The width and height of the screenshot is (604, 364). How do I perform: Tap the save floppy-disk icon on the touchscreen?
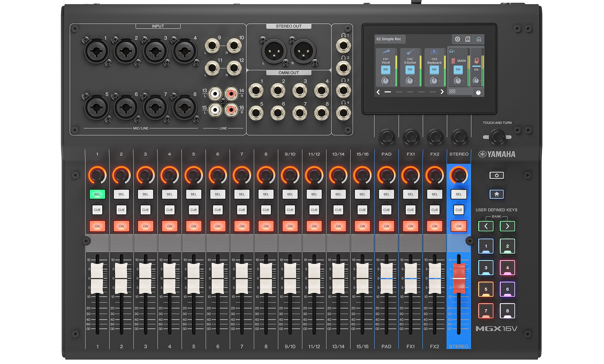click(468, 39)
